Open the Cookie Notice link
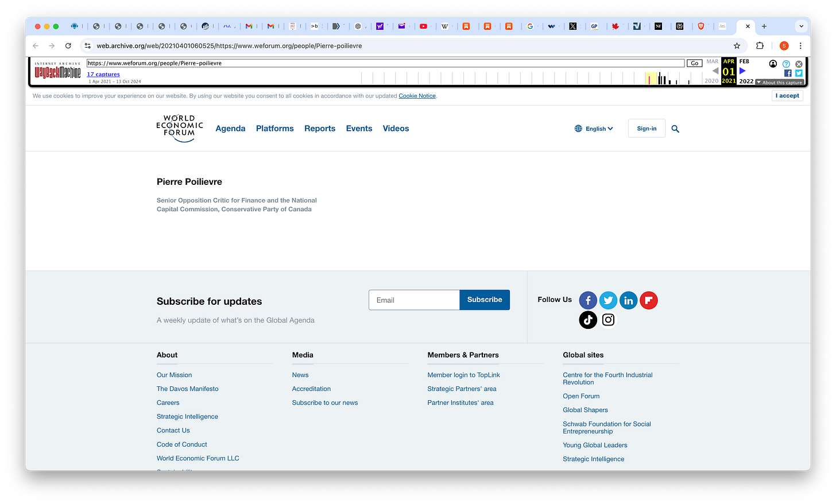Screen dimensions: 836x504 click(x=417, y=96)
